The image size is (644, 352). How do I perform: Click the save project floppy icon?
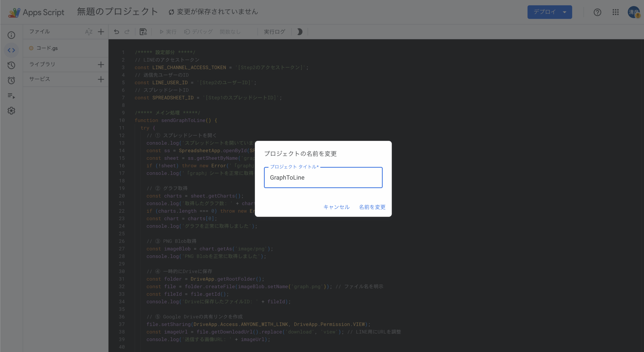(143, 32)
